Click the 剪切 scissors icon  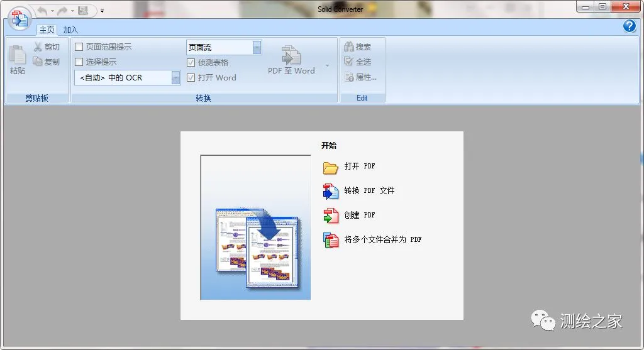pyautogui.click(x=38, y=46)
